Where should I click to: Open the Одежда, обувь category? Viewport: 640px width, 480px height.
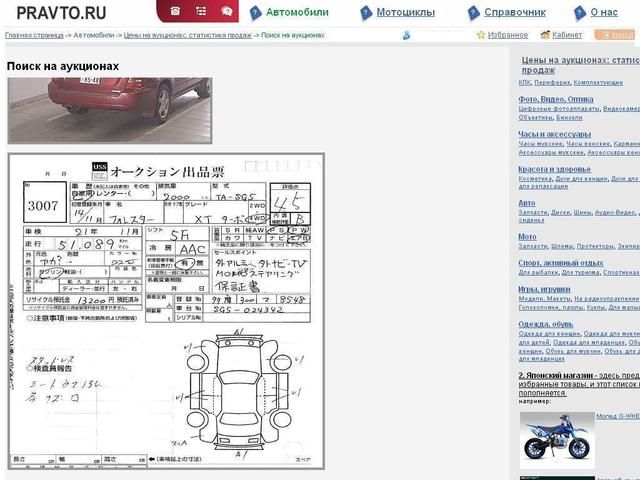coord(546,324)
